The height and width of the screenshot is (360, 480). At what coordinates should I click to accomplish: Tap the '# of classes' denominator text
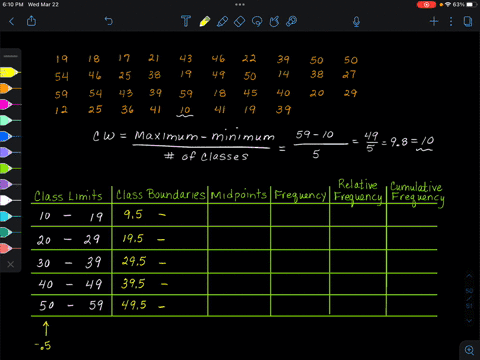pos(206,156)
